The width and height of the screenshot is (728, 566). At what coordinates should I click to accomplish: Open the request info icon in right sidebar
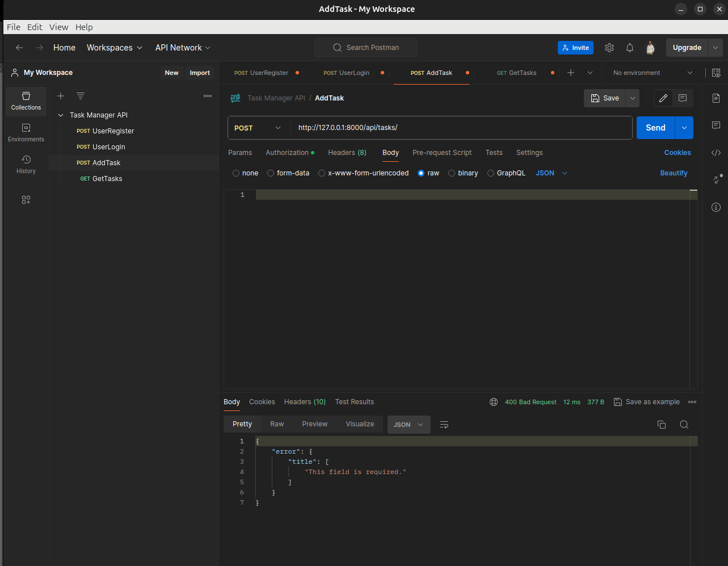716,207
